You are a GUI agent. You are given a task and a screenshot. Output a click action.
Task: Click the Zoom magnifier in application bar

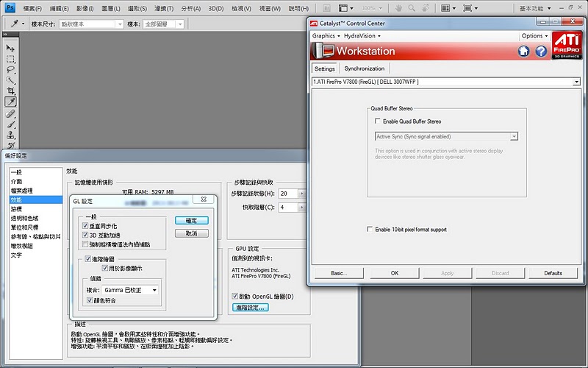click(x=412, y=8)
